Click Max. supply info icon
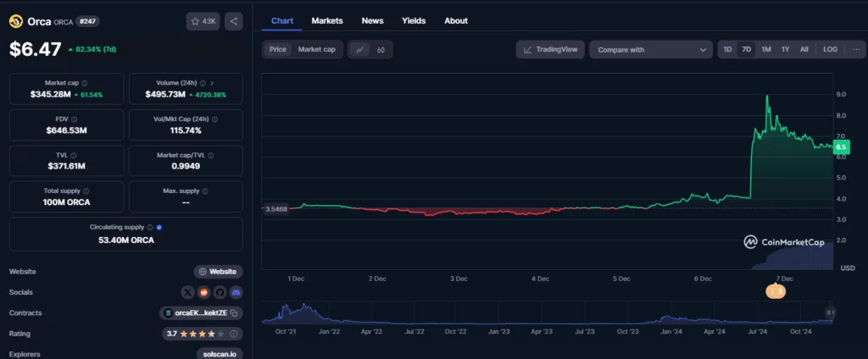Screen dimensions: 868x359 pos(205,191)
